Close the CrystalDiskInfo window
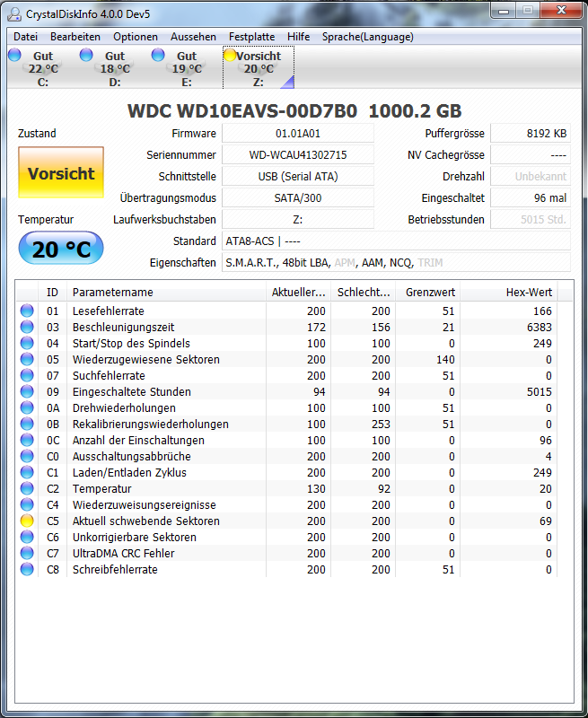 561,11
